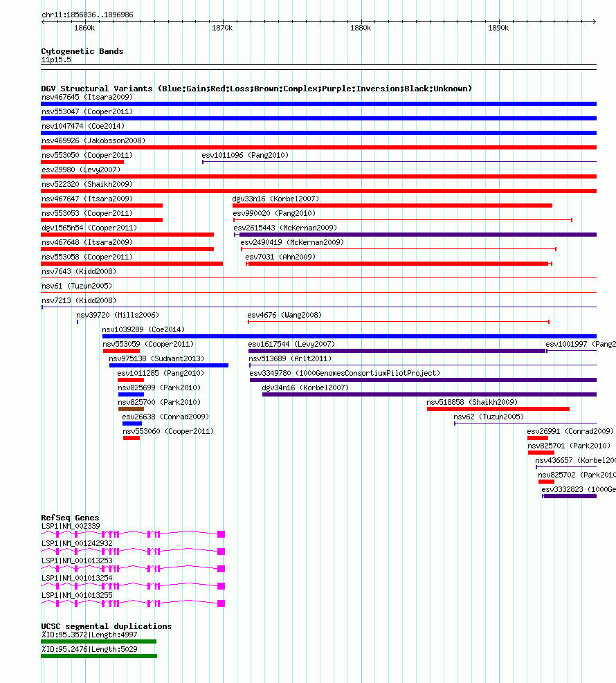Click LSP1|NM_001013254 transcript label
This screenshot has width=616, height=683.
[77, 578]
